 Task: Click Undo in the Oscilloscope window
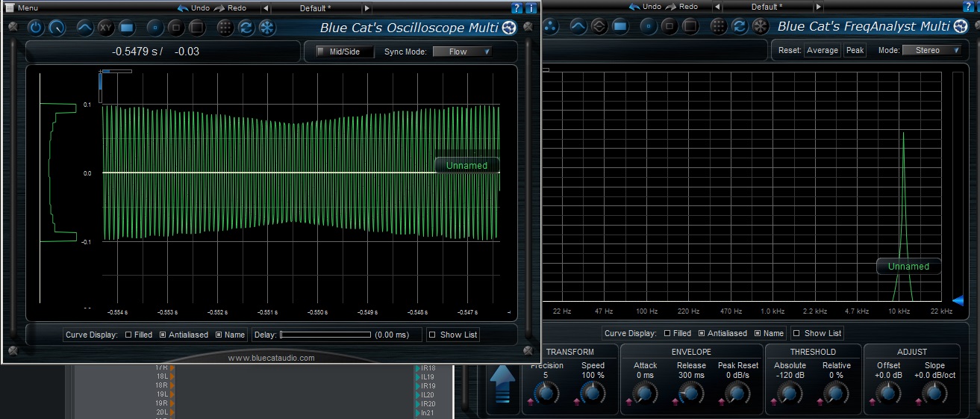click(x=193, y=8)
